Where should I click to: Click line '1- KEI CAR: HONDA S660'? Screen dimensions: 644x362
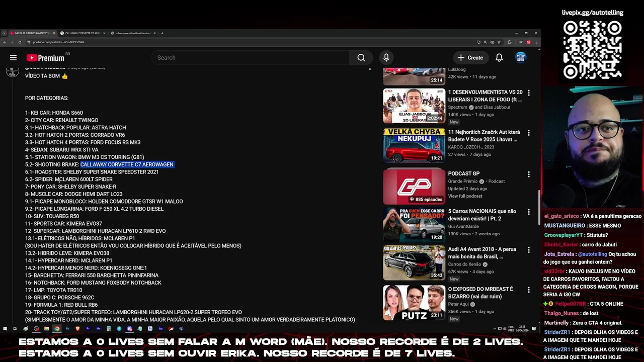(54, 113)
